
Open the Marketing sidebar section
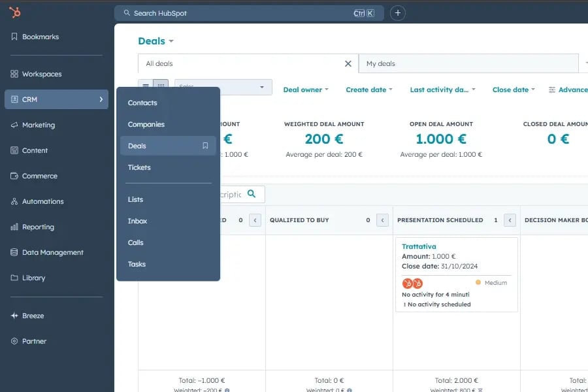pos(33,125)
